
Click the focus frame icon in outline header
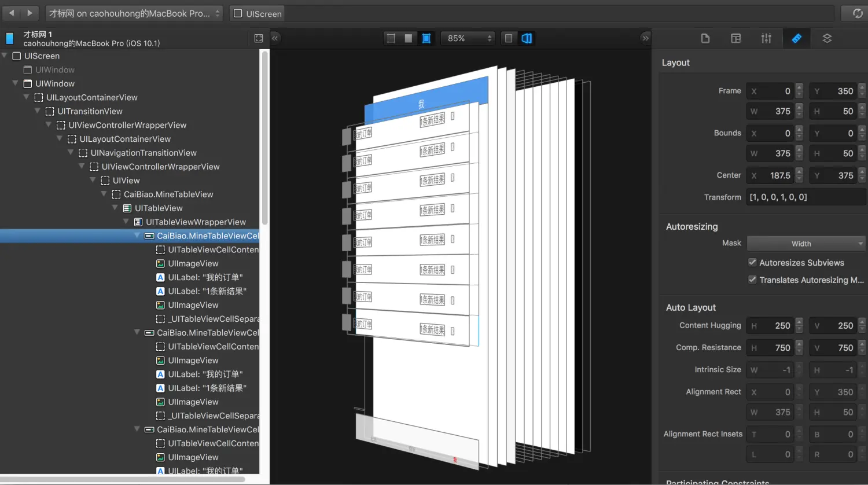click(259, 38)
